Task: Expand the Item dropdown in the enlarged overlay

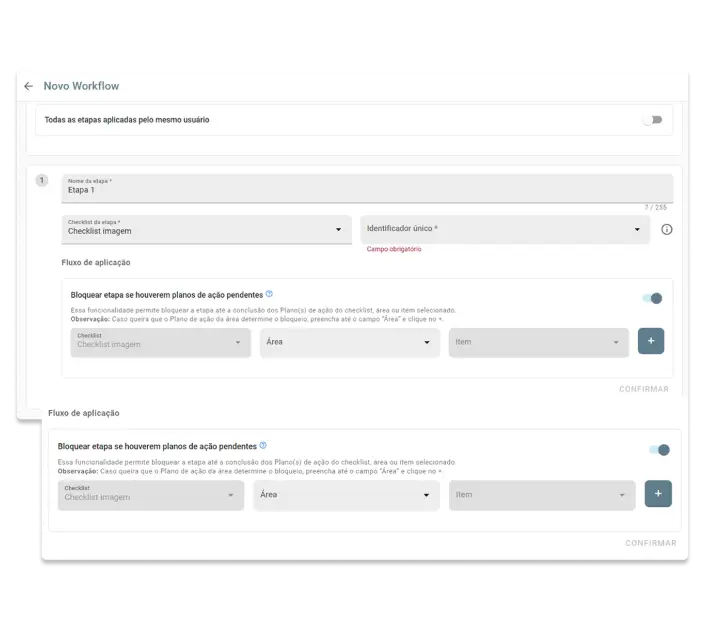Action: [541, 495]
